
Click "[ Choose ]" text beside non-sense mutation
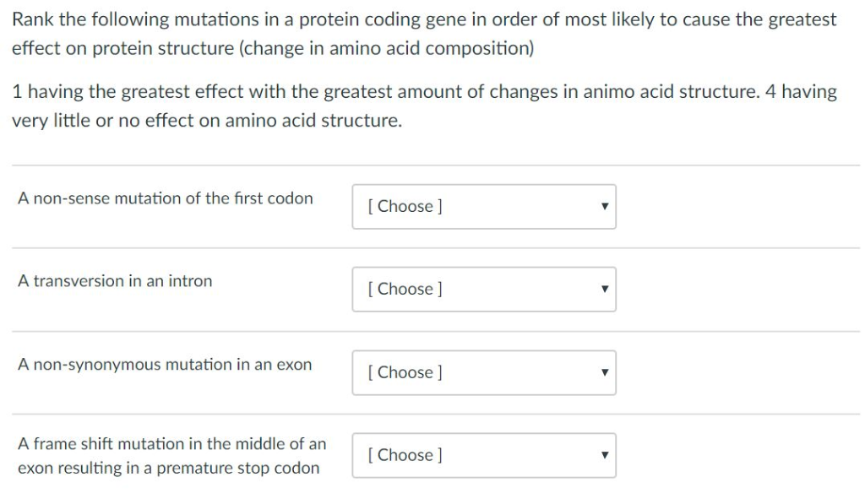coord(405,206)
